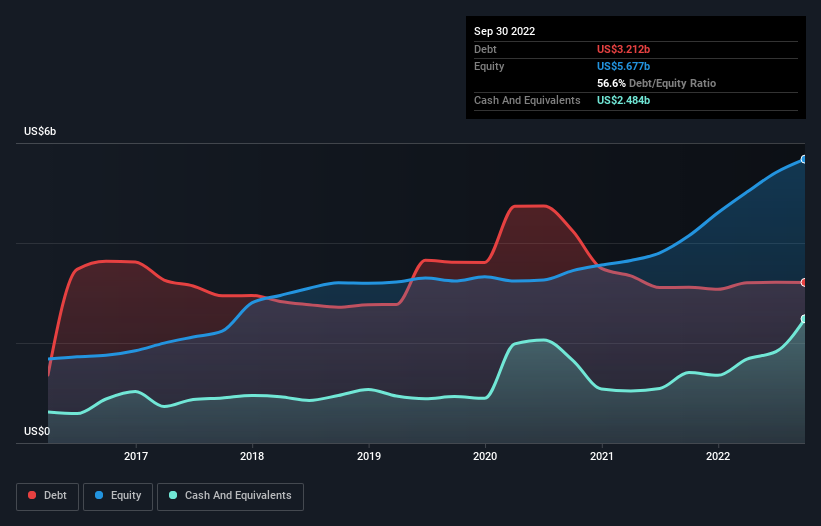Select the 2018 x-axis label
This screenshot has width=821, height=526.
pos(252,456)
